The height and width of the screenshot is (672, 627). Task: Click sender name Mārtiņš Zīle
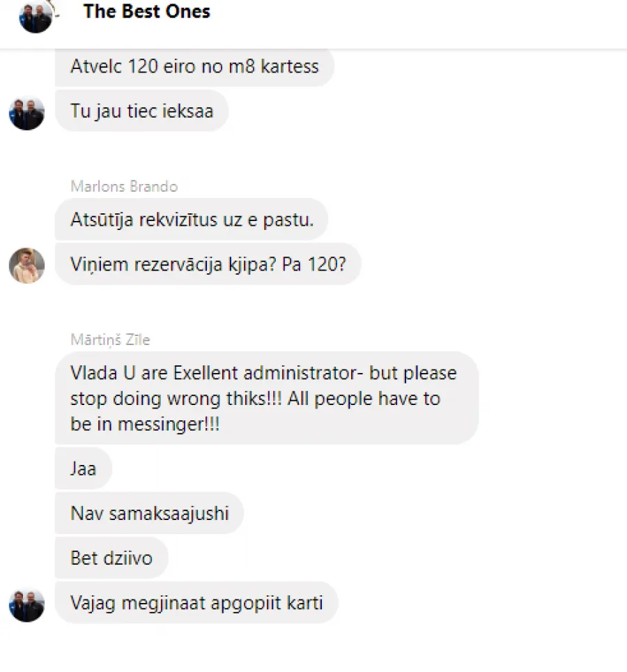point(110,340)
